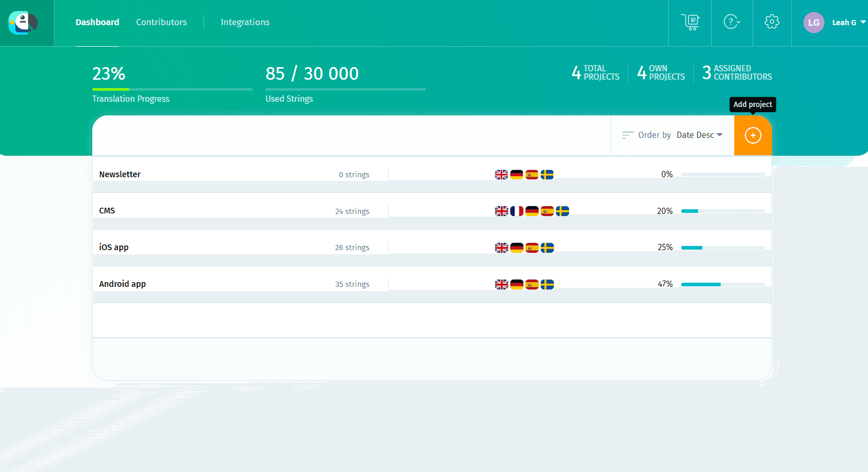This screenshot has width=868, height=472.
Task: Click the '23%' translation figure
Action: [109, 73]
